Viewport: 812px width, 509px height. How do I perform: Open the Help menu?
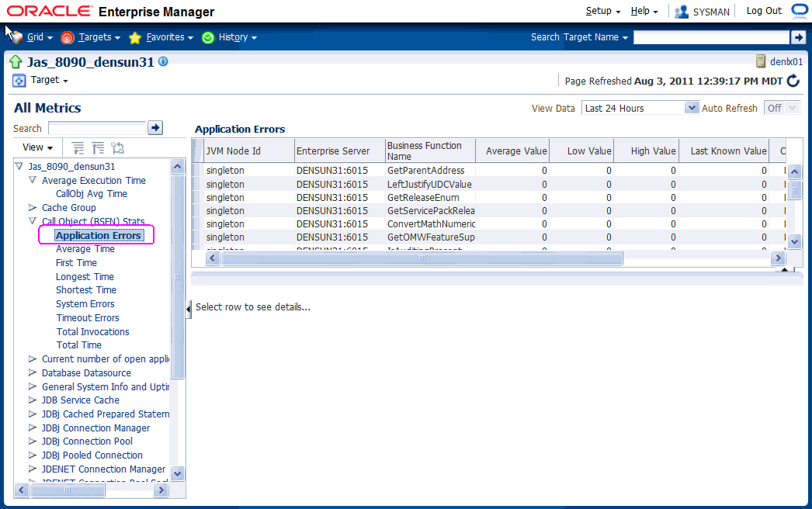(644, 11)
